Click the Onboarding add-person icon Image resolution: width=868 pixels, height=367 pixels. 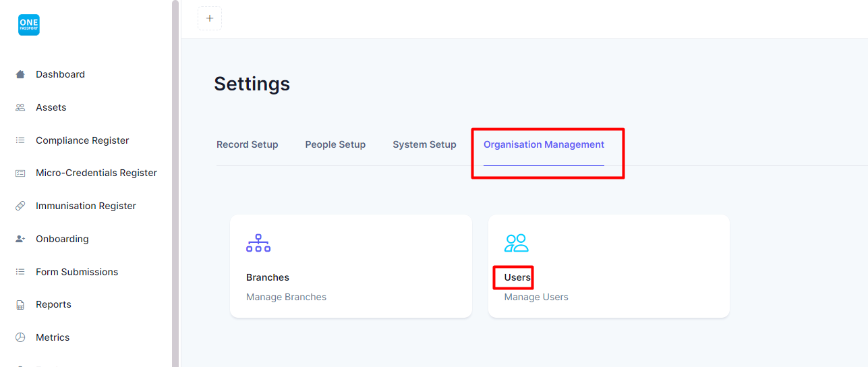tap(20, 239)
